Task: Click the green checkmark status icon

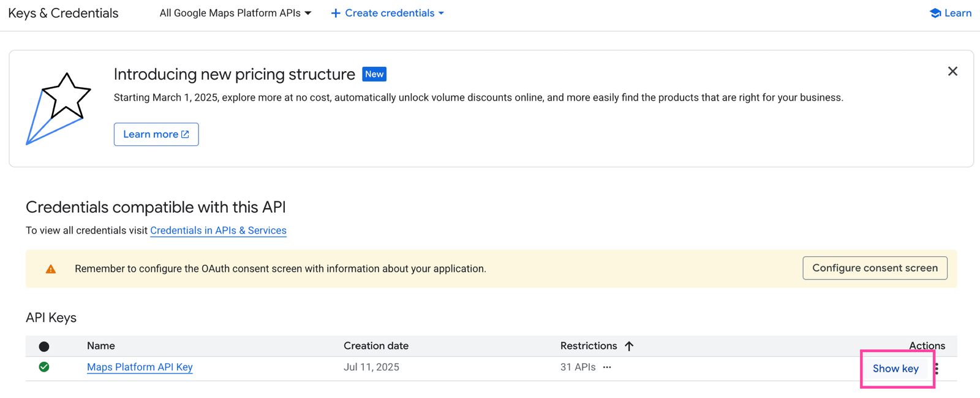Action: pyautogui.click(x=44, y=367)
